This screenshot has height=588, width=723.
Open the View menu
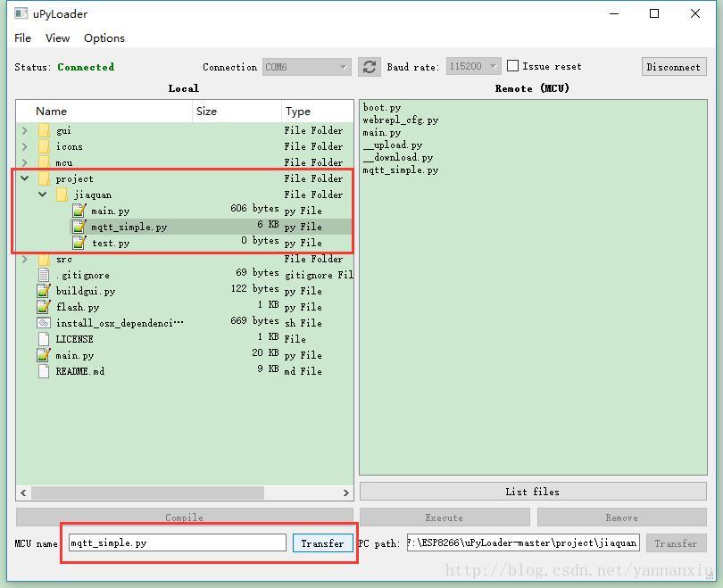(57, 37)
